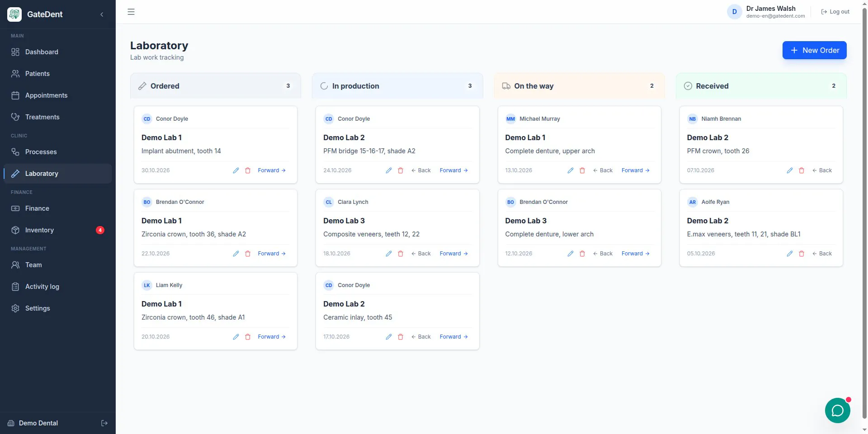
Task: Open the support chat bubble
Action: coord(837,410)
